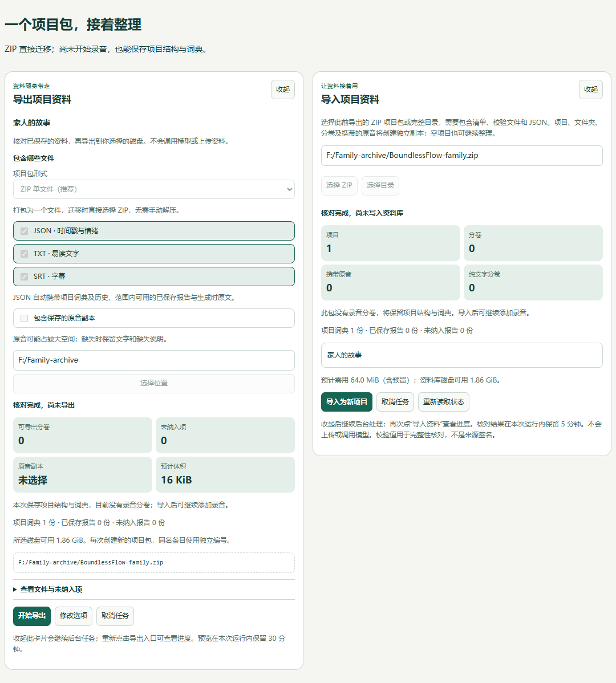Click the 原音副本 未选择 tile
The image size is (616, 683).
tap(83, 474)
